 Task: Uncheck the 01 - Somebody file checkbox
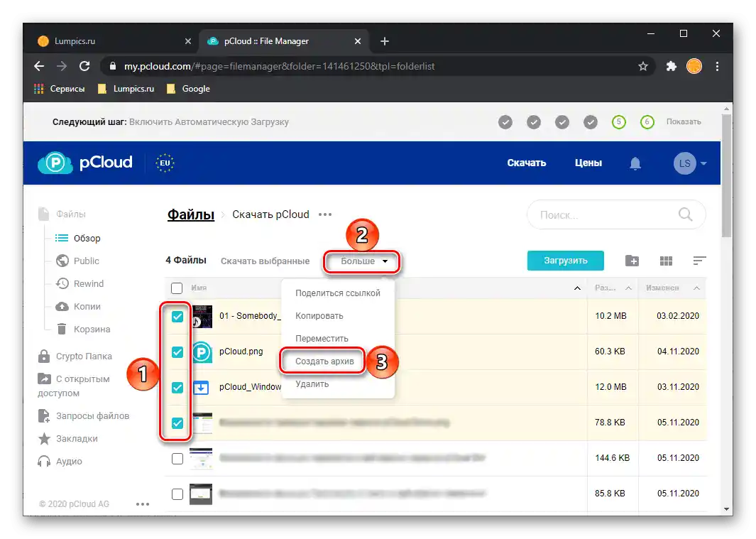pos(177,317)
